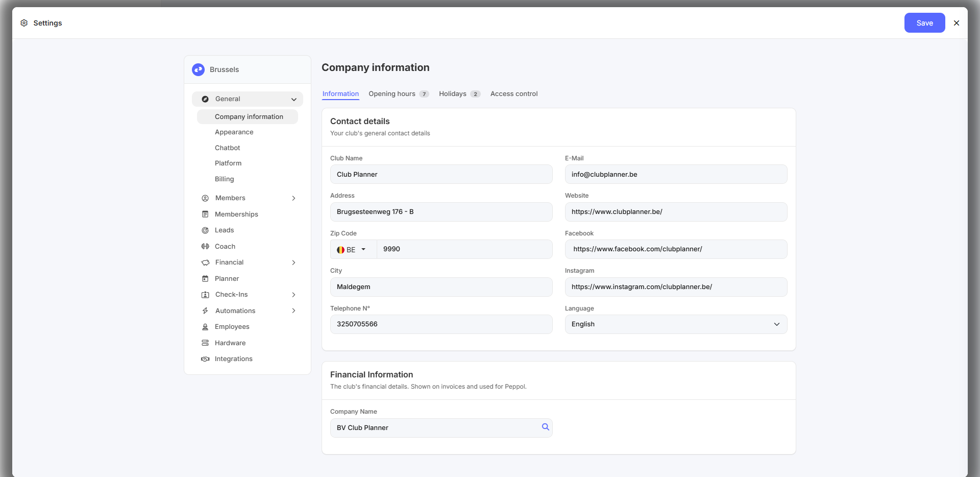This screenshot has width=980, height=477.
Task: Click the General compass icon
Action: (x=205, y=99)
